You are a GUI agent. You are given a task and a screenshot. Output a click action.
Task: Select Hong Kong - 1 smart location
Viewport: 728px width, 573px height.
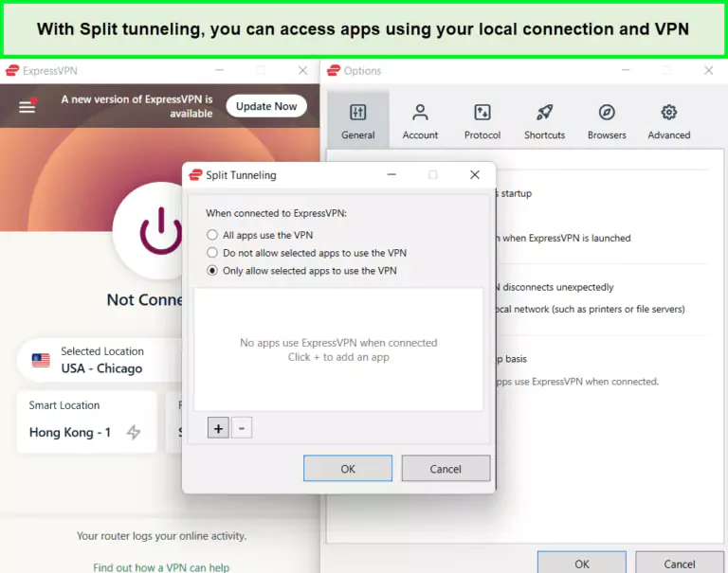87,422
